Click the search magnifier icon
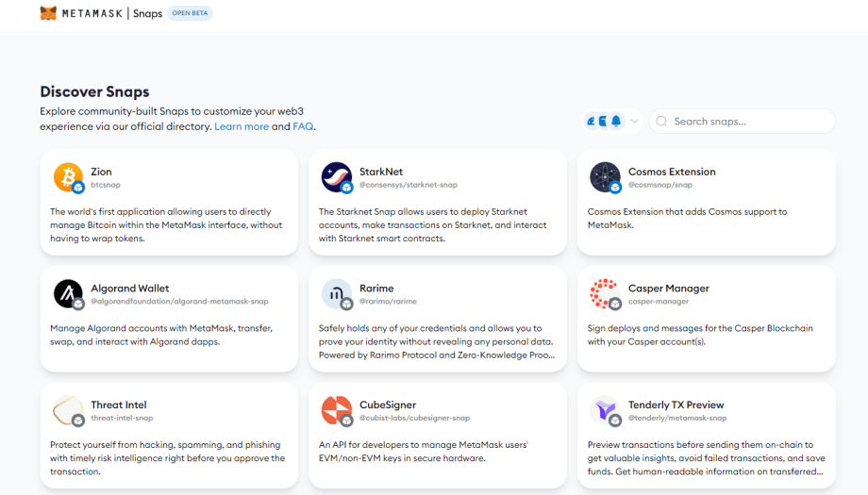This screenshot has height=495, width=868. click(x=661, y=121)
